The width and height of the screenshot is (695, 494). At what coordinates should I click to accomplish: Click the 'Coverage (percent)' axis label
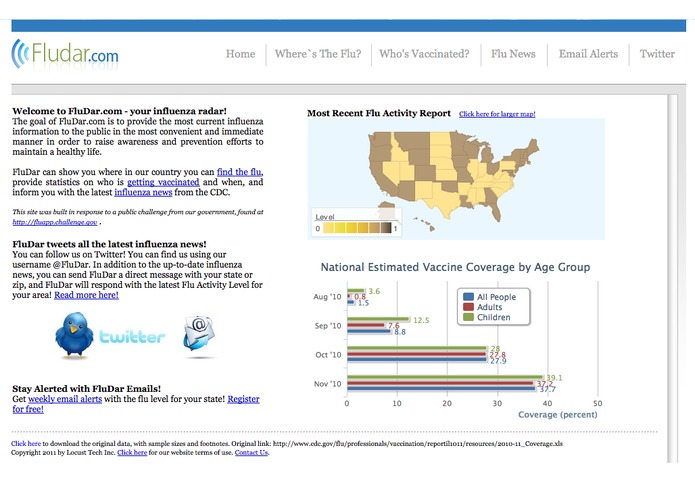[558, 415]
